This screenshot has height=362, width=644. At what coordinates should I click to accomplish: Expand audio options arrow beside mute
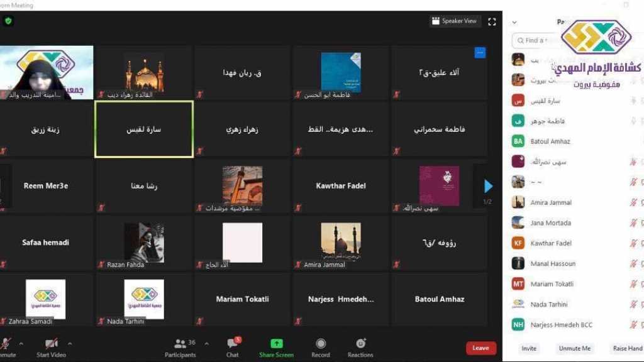[21, 344]
